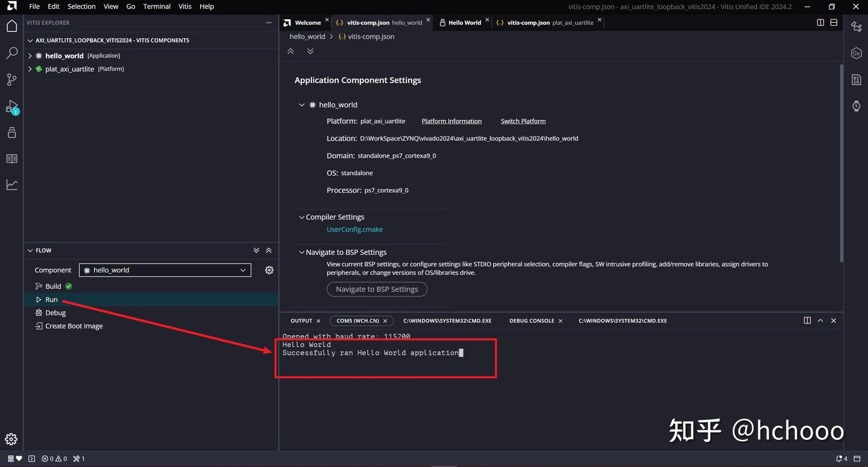Collapse Navigate to BSP Settings section

click(x=302, y=252)
